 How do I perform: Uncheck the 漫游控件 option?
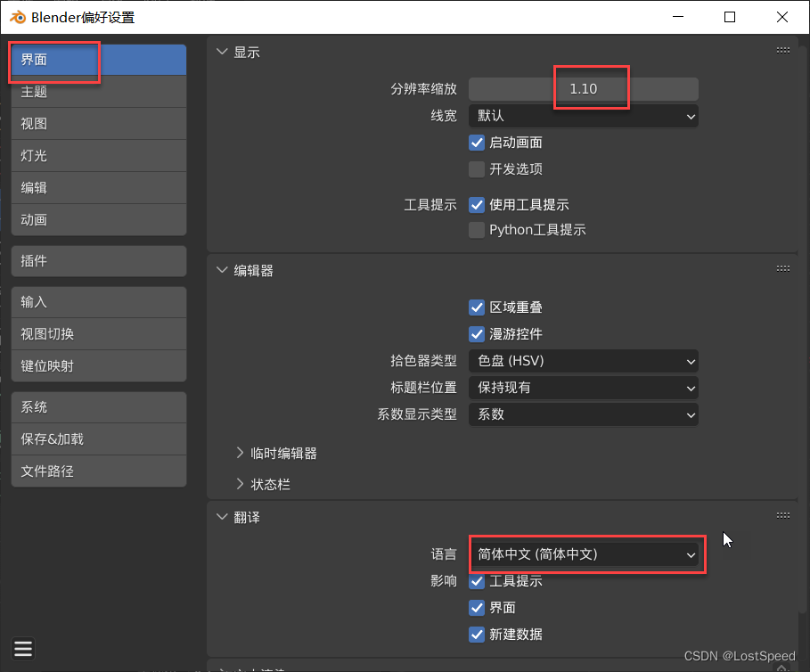click(477, 334)
